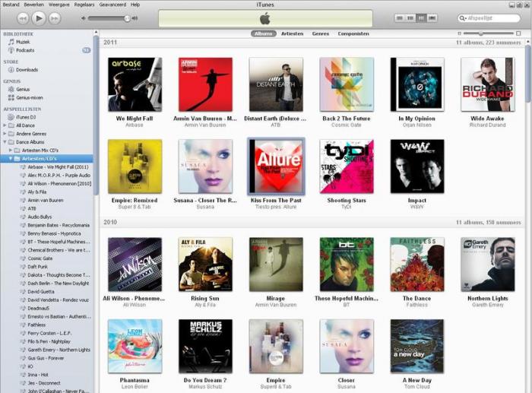This screenshot has height=393, width=532.
Task: Adjust the volume slider
Action: [109, 18]
